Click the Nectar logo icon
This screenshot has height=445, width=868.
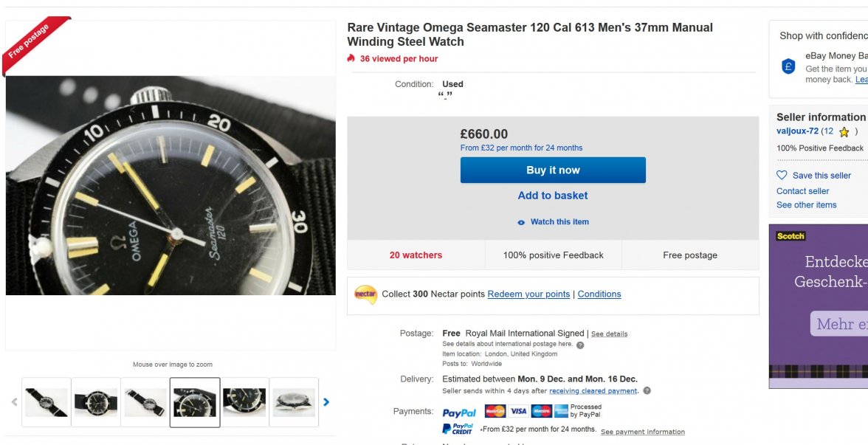click(x=365, y=294)
